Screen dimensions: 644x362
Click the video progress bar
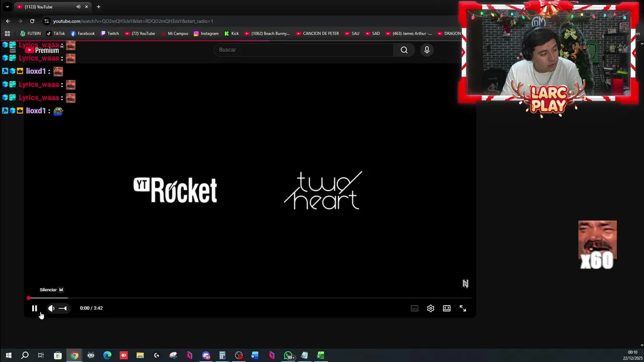(x=250, y=298)
